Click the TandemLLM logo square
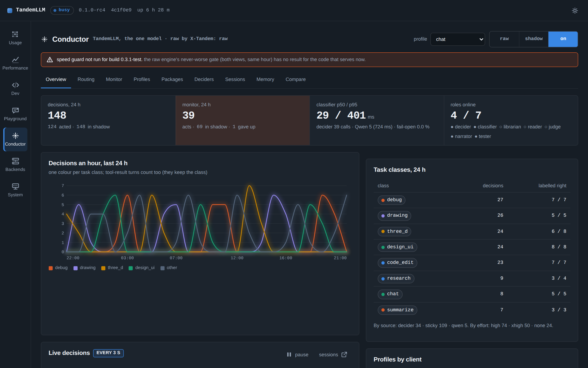Image resolution: width=588 pixels, height=368 pixels. (x=10, y=10)
